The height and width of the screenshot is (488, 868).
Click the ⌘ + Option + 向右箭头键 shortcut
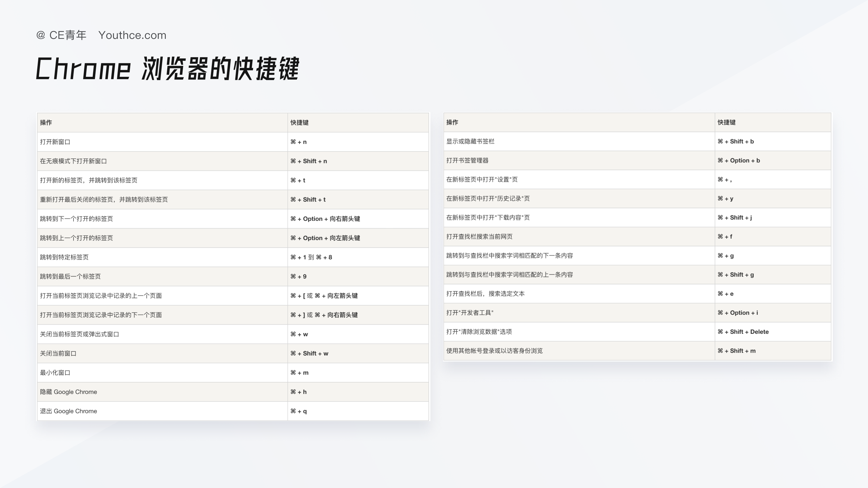[x=325, y=219]
